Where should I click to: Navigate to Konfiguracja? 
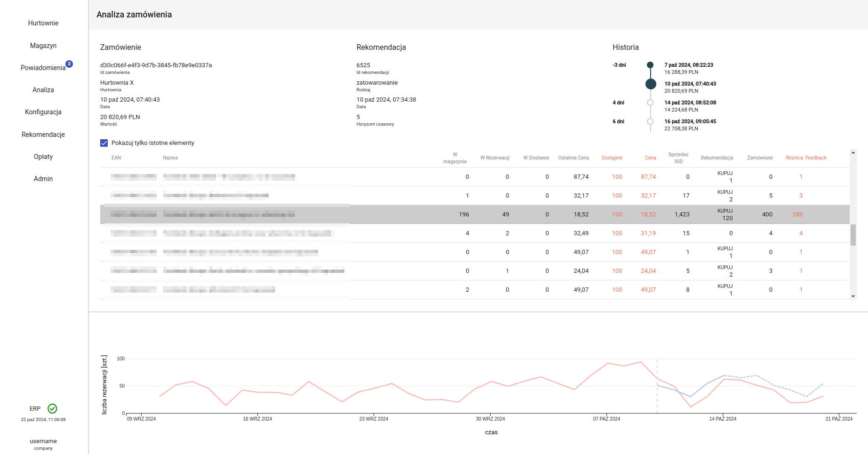click(43, 112)
